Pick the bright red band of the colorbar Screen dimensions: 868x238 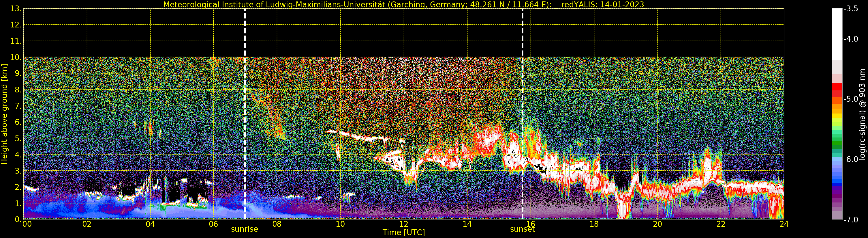(837, 87)
